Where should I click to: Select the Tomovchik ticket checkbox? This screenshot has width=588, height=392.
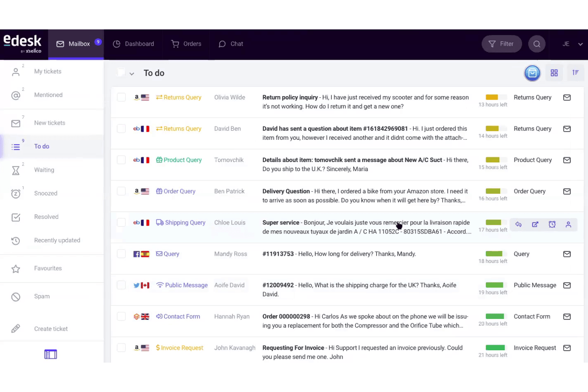[121, 160]
